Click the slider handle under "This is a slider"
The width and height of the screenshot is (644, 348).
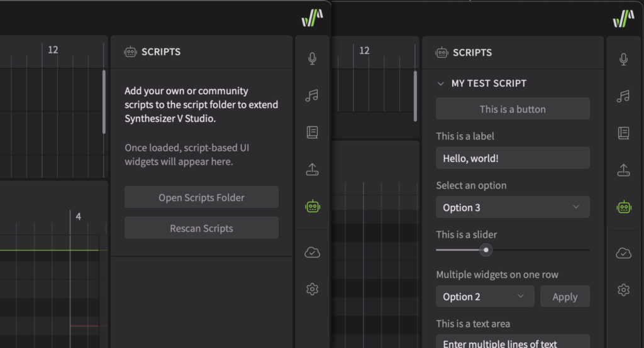pyautogui.click(x=486, y=250)
